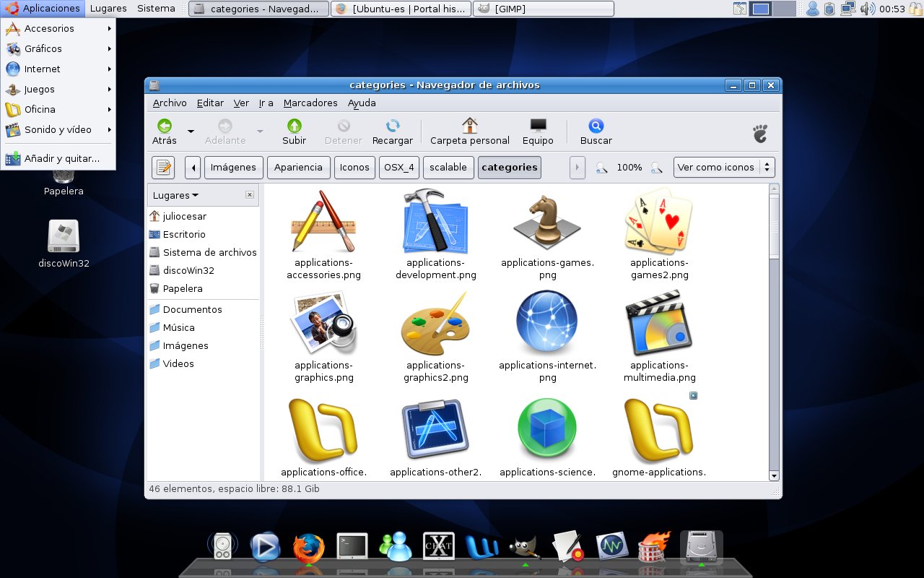Click the path bar left scroll arrow
The image size is (924, 578).
193,168
